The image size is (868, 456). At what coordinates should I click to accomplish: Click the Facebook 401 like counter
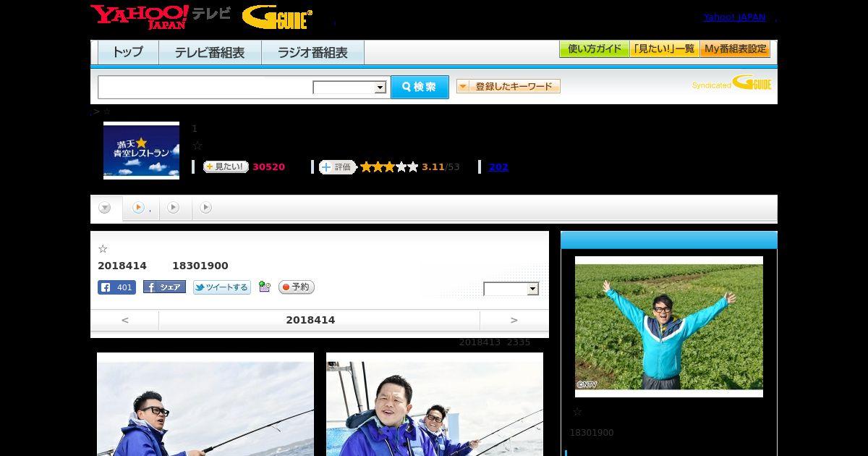click(116, 287)
